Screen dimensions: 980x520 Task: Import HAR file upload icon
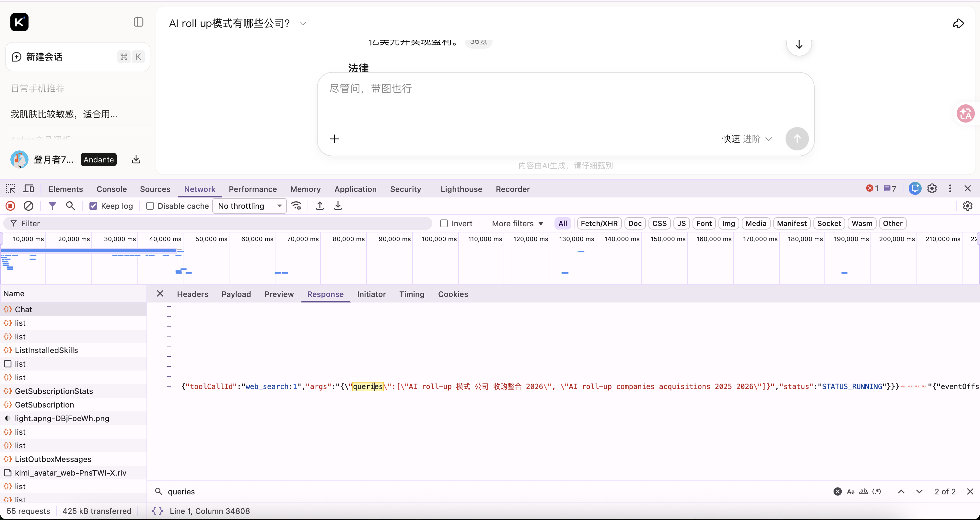320,206
